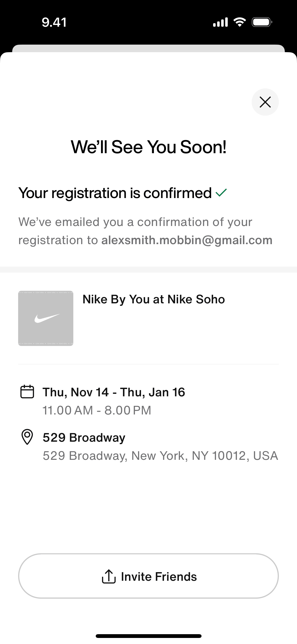
Task: Tap the share icon in Invite Friends
Action: tap(109, 576)
